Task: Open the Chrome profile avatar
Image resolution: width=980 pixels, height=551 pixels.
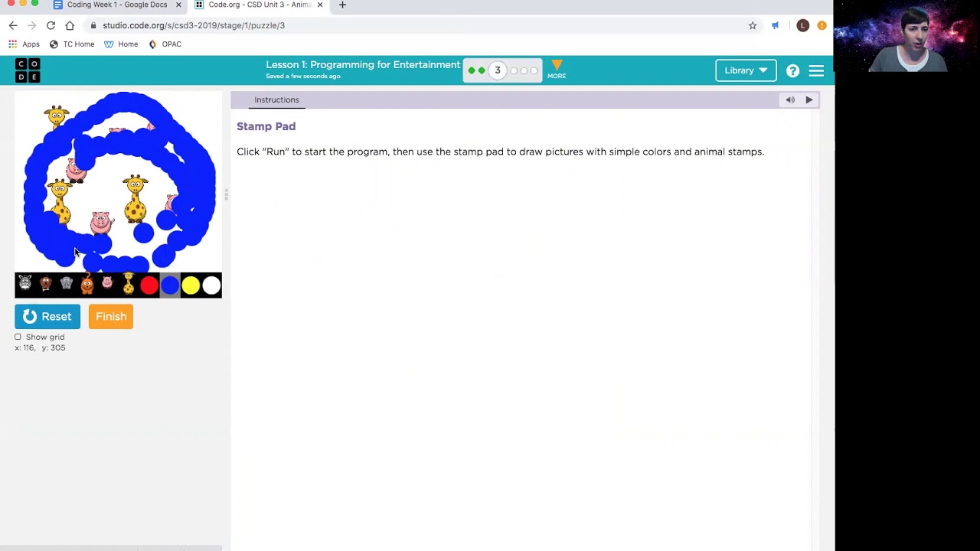Action: (802, 25)
